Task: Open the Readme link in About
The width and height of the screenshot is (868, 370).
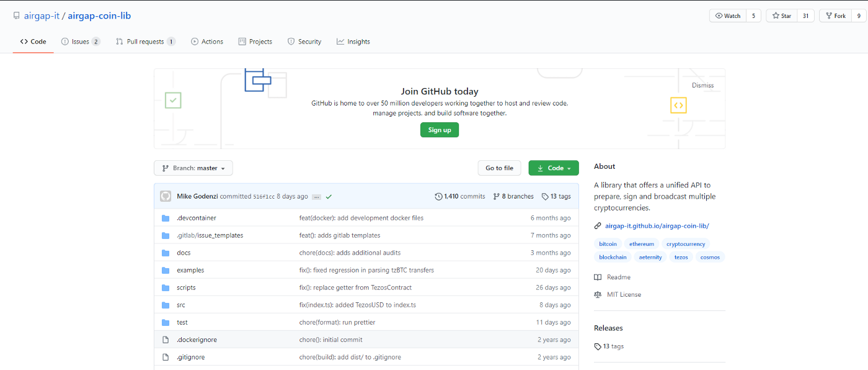Action: (619, 277)
